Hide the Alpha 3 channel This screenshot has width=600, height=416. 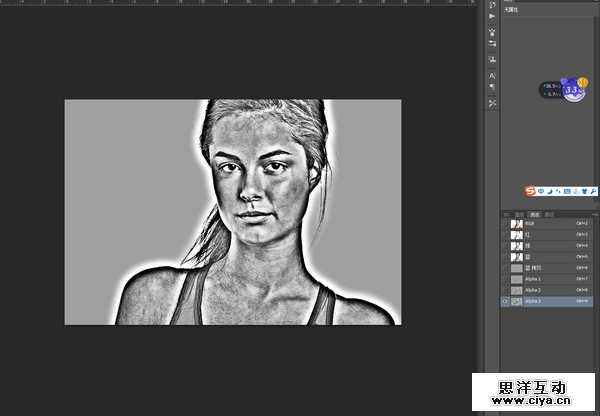click(x=505, y=301)
